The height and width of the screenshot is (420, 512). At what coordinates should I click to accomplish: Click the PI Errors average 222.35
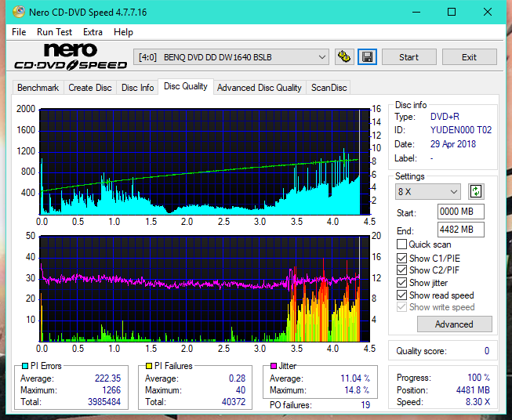(x=107, y=378)
